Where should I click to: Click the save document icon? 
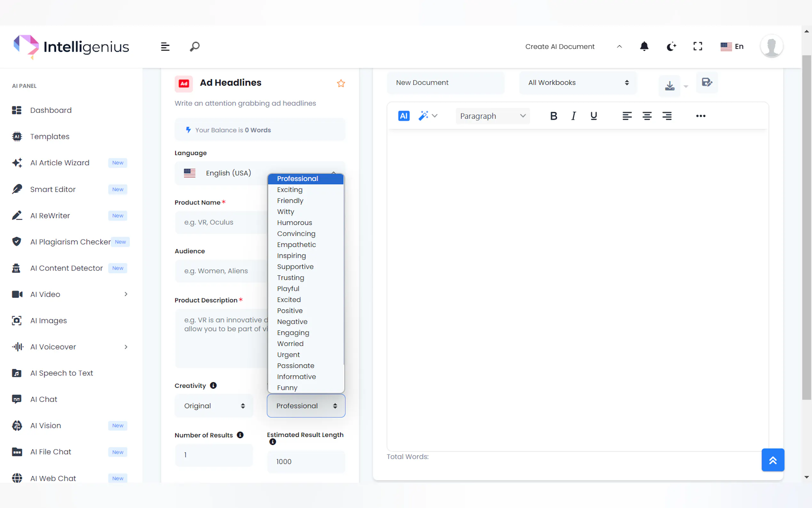707,82
